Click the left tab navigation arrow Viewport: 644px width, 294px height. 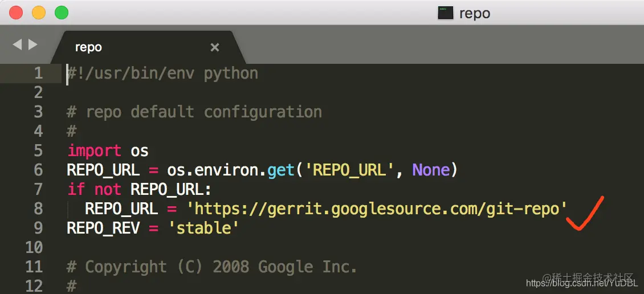click(17, 44)
